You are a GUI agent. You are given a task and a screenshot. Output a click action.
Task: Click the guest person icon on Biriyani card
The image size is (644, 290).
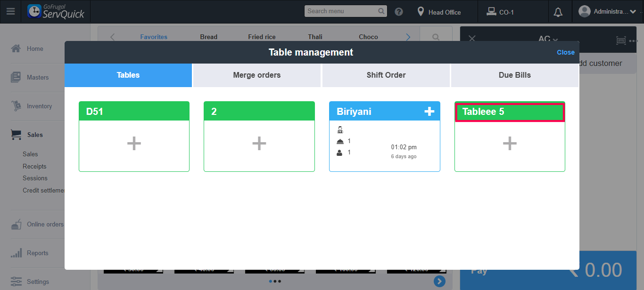click(340, 153)
